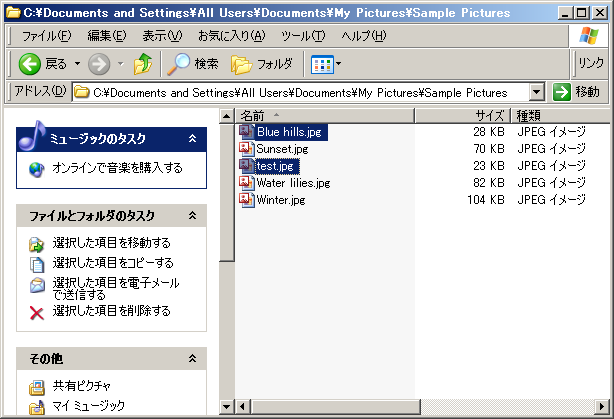This screenshot has height=419, width=614.
Task: Open the 検索 search magnifier
Action: (x=179, y=64)
